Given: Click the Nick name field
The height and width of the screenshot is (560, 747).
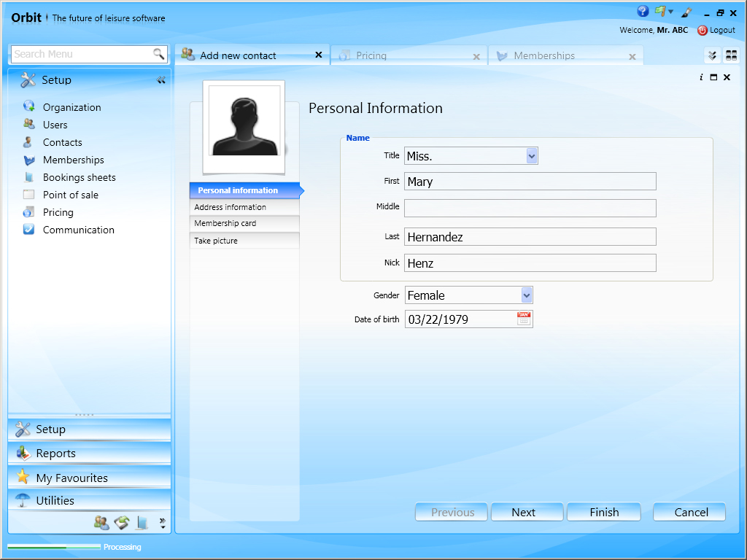Looking at the screenshot, I should [x=530, y=262].
